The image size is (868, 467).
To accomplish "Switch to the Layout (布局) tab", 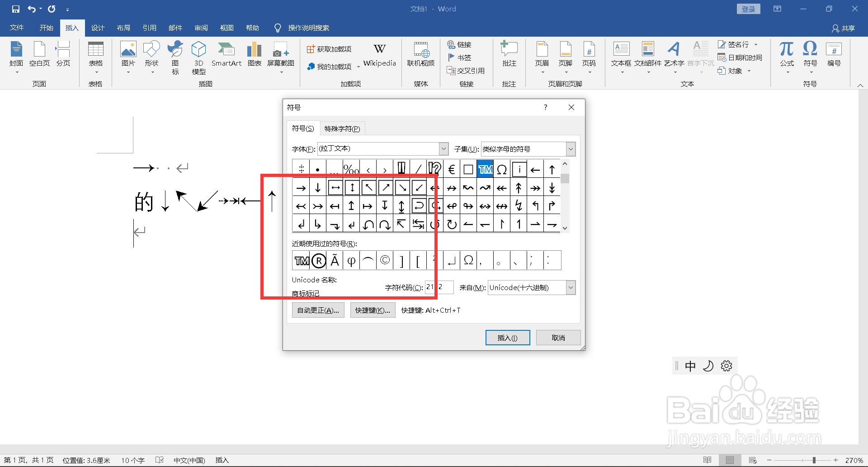I will [123, 28].
